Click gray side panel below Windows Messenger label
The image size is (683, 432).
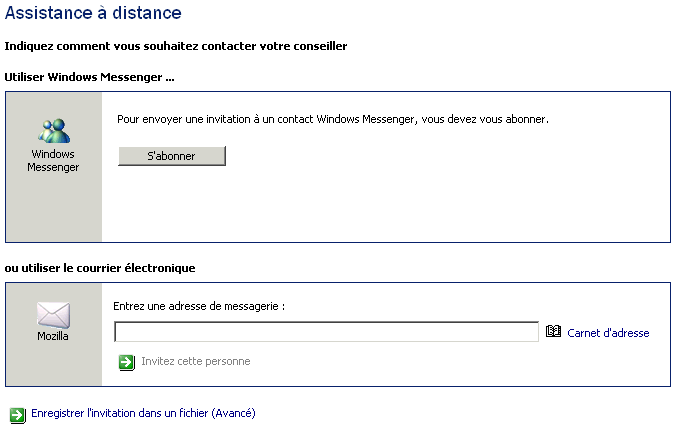[54, 207]
